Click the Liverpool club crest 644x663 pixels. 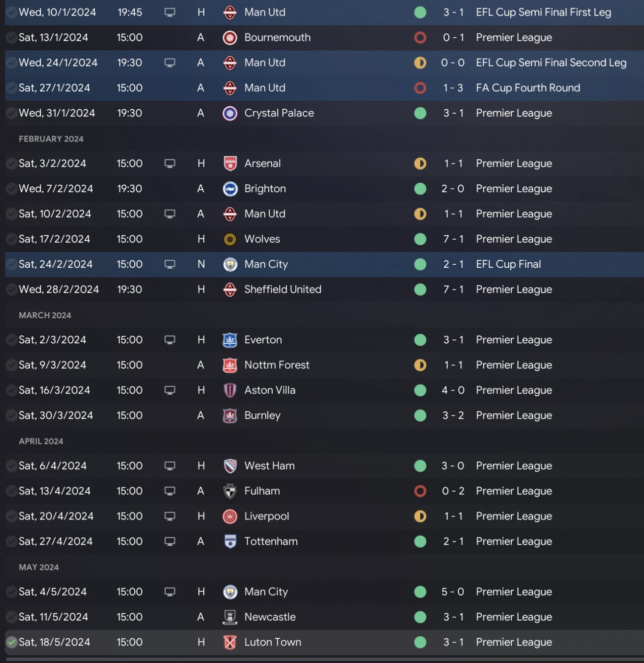pos(230,516)
